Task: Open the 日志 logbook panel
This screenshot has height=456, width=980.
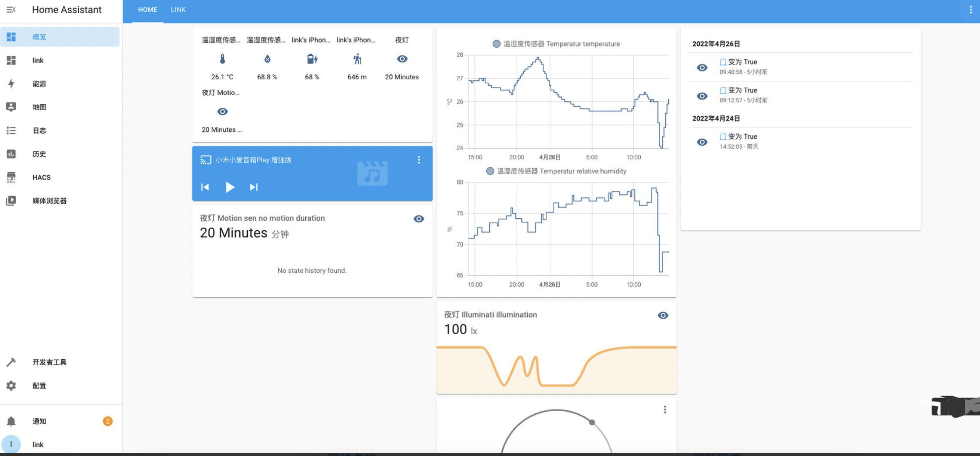Action: point(60,131)
